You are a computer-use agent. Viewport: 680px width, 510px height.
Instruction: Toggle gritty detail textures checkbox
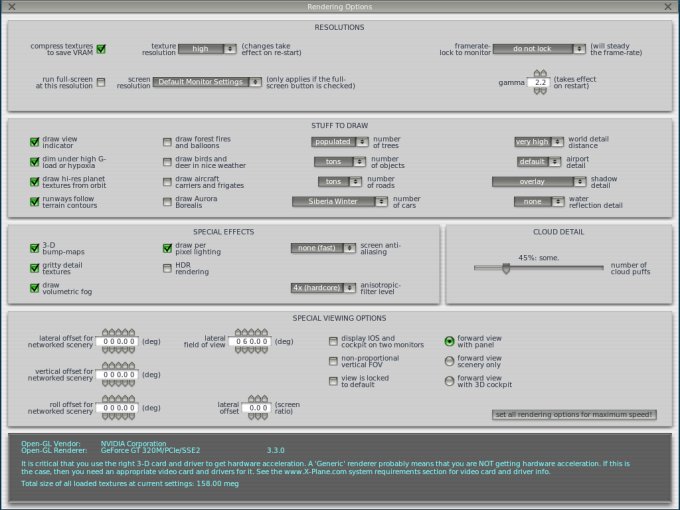[x=34, y=268]
